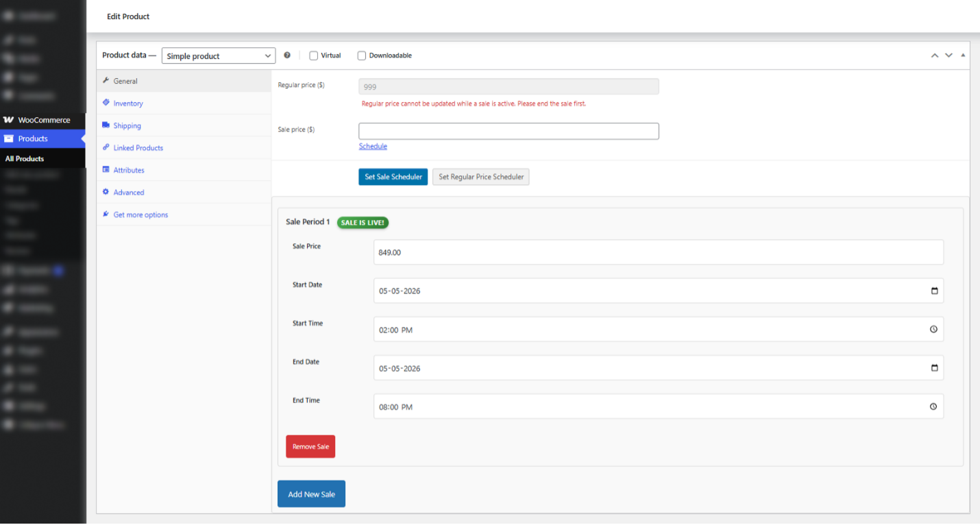Enable the Downloadable checkbox

coord(361,56)
